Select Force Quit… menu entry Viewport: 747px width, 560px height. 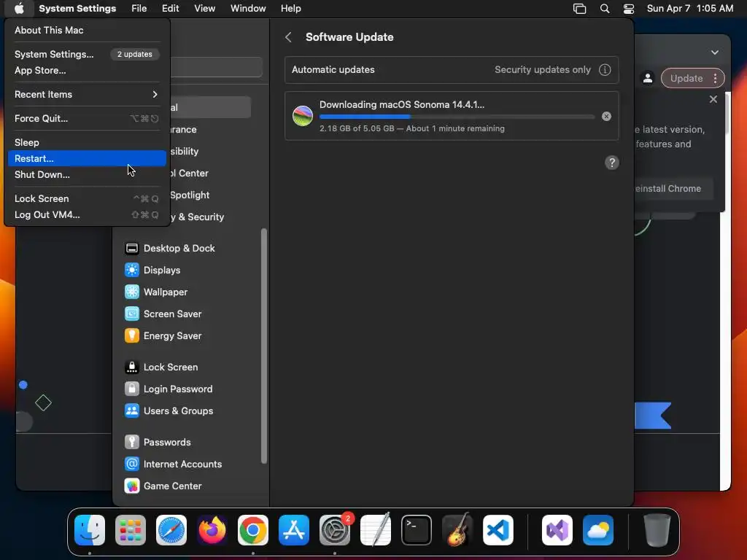87,119
